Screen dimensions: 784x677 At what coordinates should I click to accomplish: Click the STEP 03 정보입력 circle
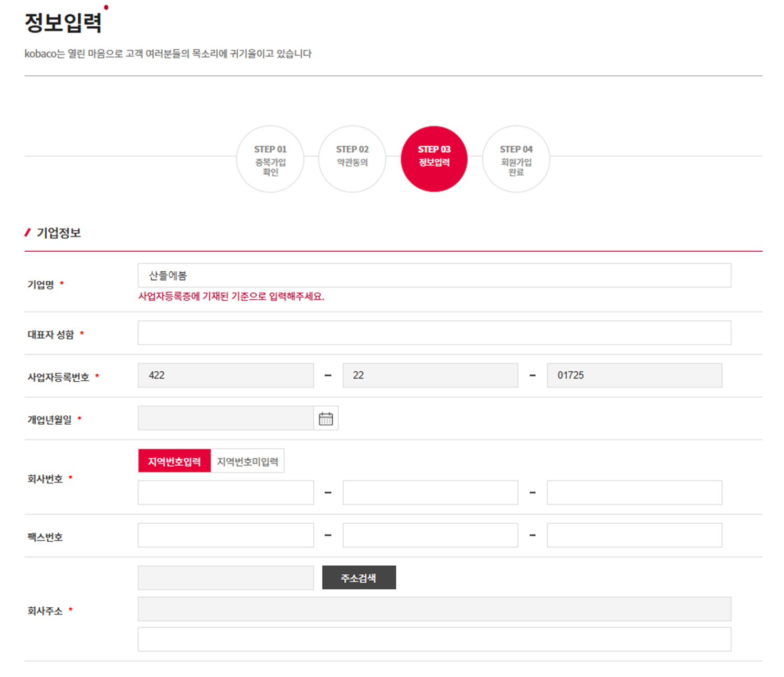(434, 159)
